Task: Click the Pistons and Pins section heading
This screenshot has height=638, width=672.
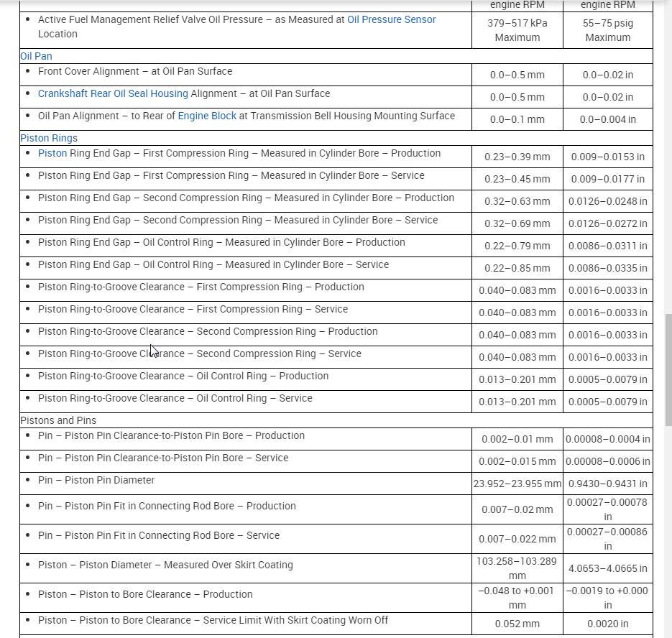Action: pos(58,420)
